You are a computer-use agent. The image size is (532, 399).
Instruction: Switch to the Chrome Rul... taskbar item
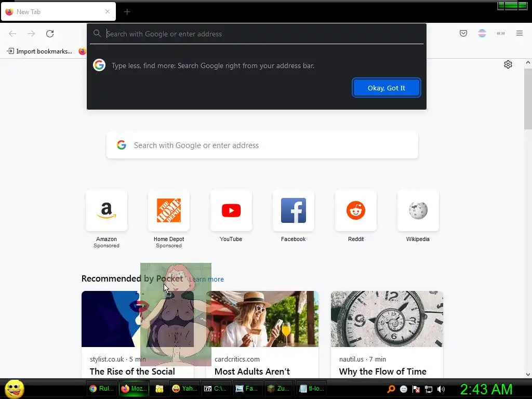pos(101,389)
